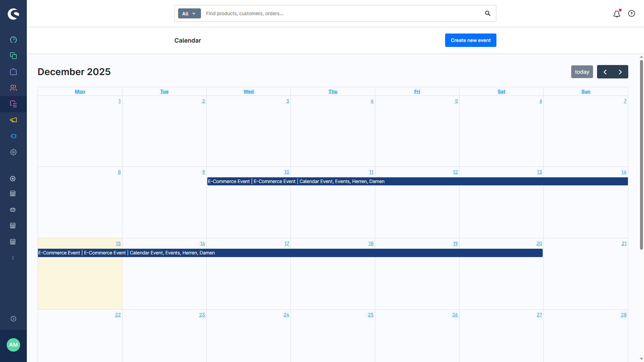Select the Marketing megaphone icon

(13, 120)
